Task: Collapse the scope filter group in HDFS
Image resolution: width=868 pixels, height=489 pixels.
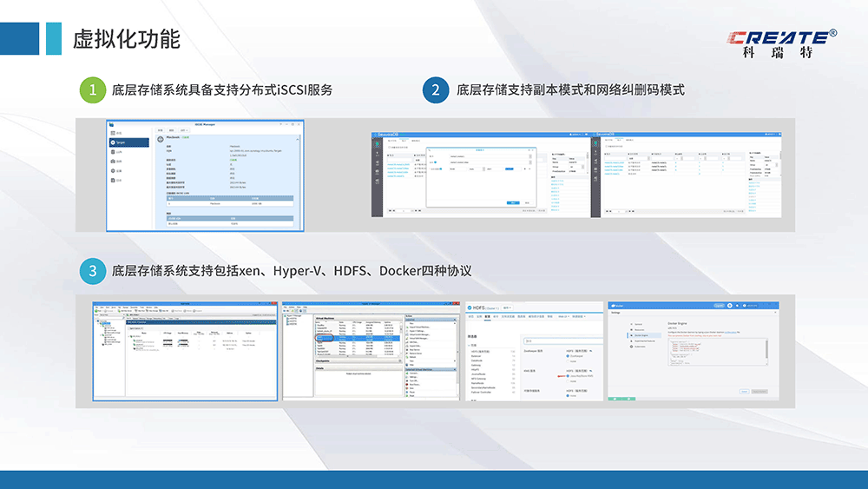Action: click(469, 345)
